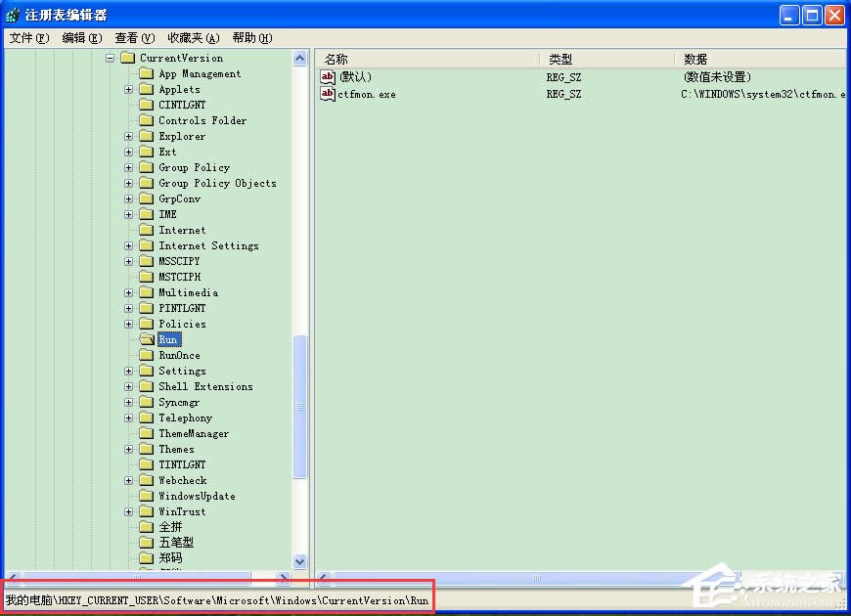Open the 查看 menu
Screen dimensions: 851x616
(129, 37)
